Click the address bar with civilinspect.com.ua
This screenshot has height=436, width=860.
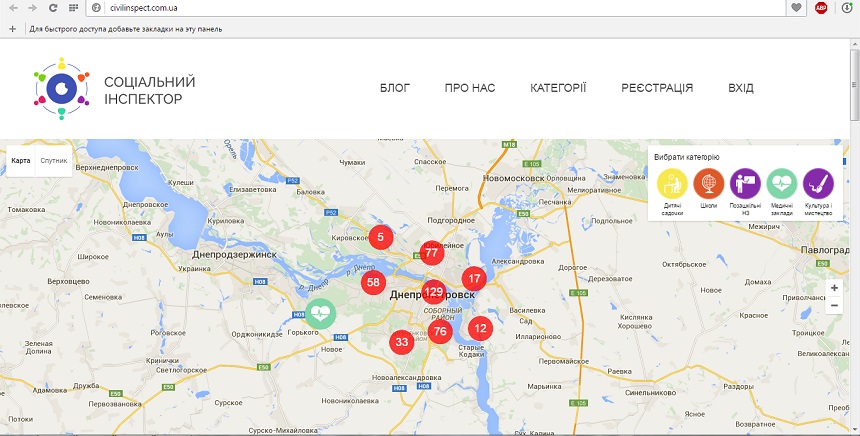pos(400,7)
